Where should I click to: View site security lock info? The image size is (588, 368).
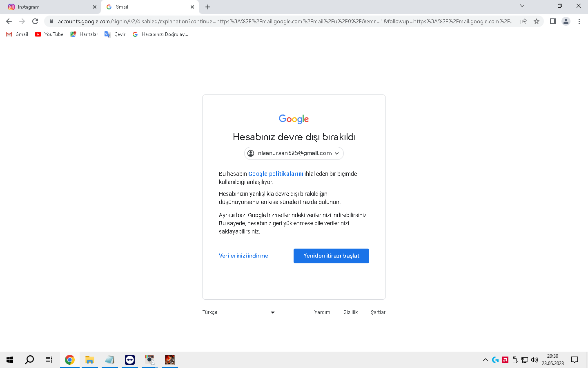51,21
